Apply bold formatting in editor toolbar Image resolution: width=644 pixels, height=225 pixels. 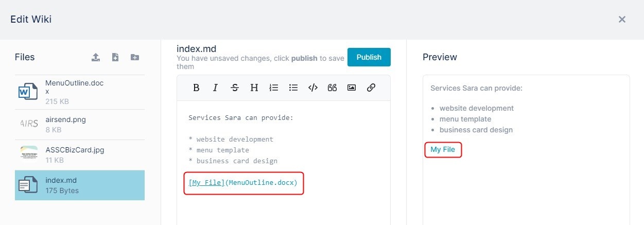coord(196,88)
